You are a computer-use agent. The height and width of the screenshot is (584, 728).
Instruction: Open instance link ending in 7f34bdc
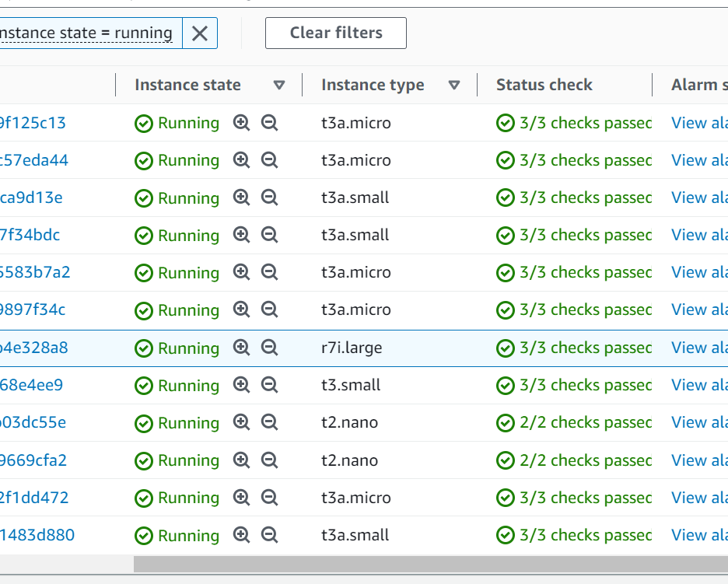coord(30,235)
